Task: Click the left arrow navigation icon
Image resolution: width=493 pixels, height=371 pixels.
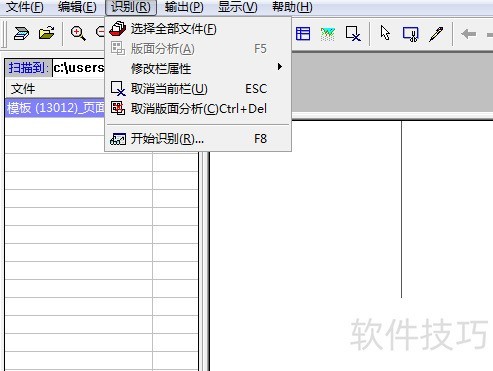Action: click(468, 34)
